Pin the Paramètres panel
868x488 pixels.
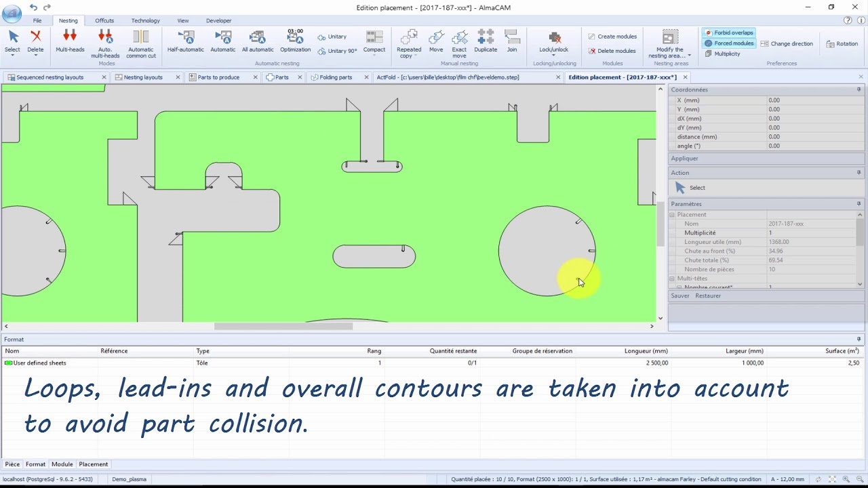[859, 204]
